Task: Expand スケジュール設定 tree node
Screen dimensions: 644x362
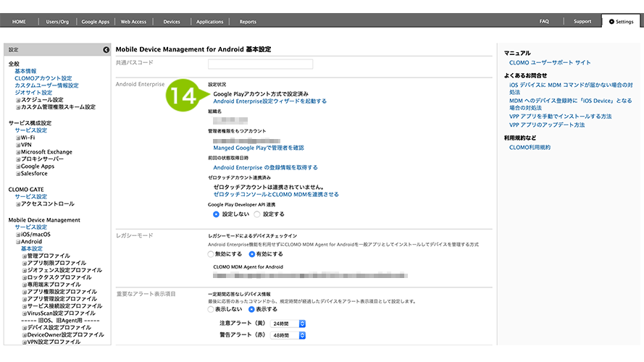Action: (x=18, y=100)
